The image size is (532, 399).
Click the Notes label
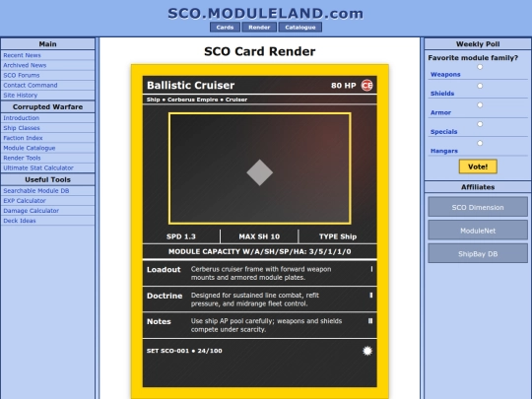159,321
